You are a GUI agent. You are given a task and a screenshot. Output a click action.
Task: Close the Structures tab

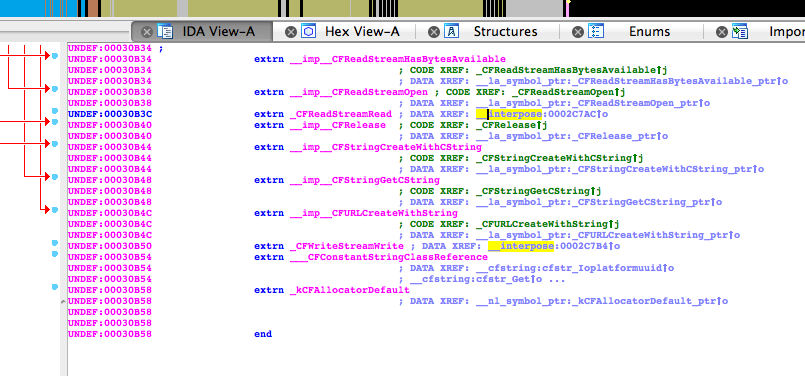click(x=434, y=32)
